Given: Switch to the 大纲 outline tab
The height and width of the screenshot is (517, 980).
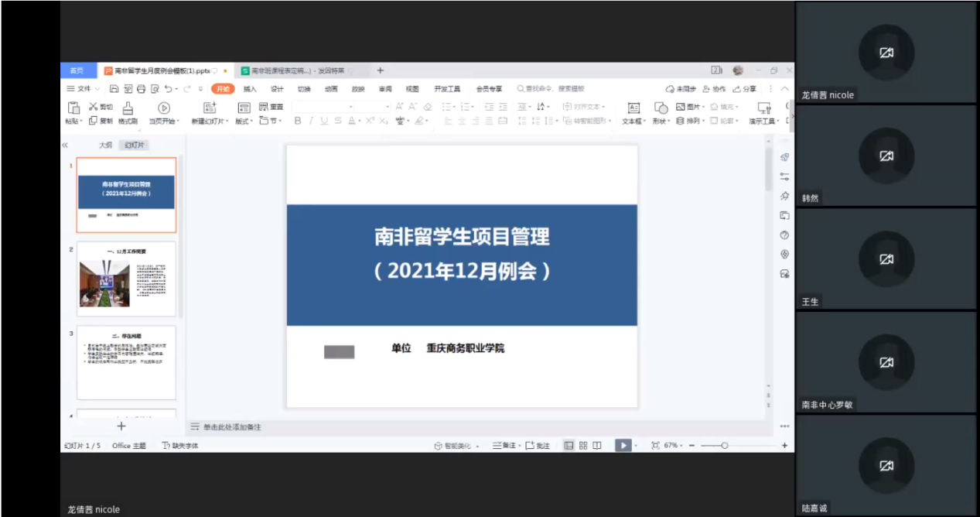Looking at the screenshot, I should tap(105, 145).
